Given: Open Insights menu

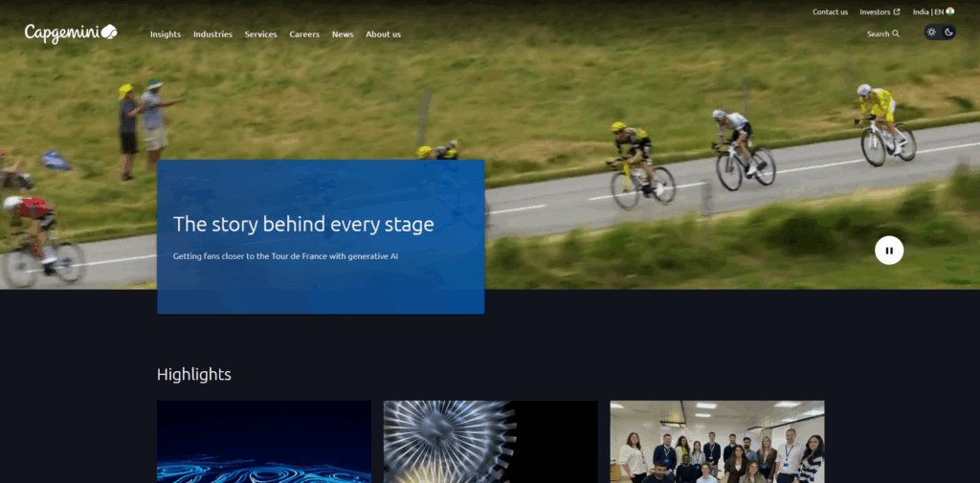Looking at the screenshot, I should coord(166,34).
